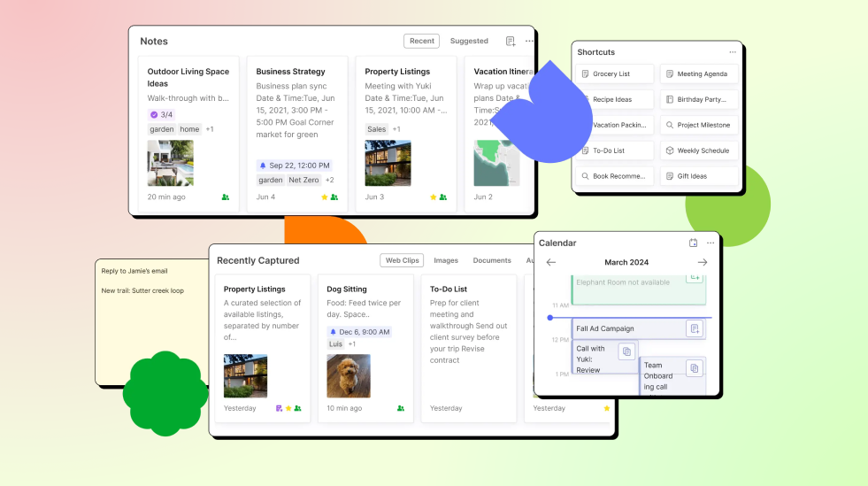Viewport: 868px width, 486px height.
Task: Click the new note icon in Notes header
Action: pos(511,42)
